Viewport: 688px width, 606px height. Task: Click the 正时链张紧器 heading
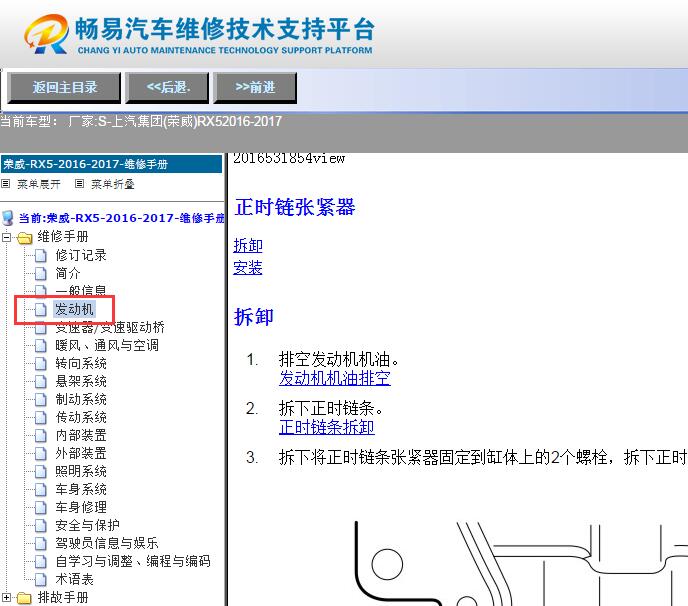point(295,207)
